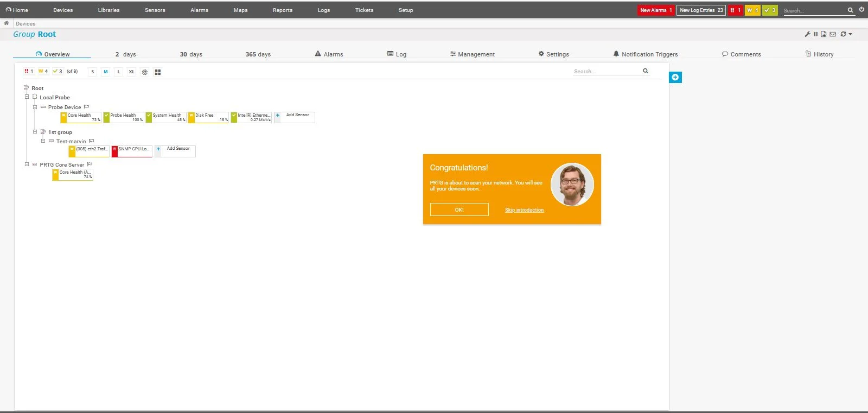Add Sensor to Probe Device
The height and width of the screenshot is (413, 868).
pyautogui.click(x=294, y=117)
